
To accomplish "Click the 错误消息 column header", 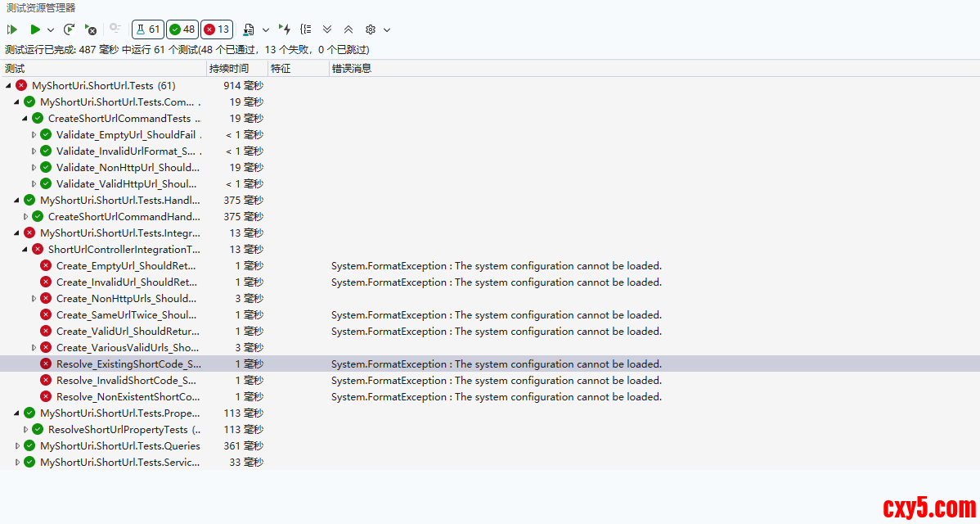I will pos(352,69).
